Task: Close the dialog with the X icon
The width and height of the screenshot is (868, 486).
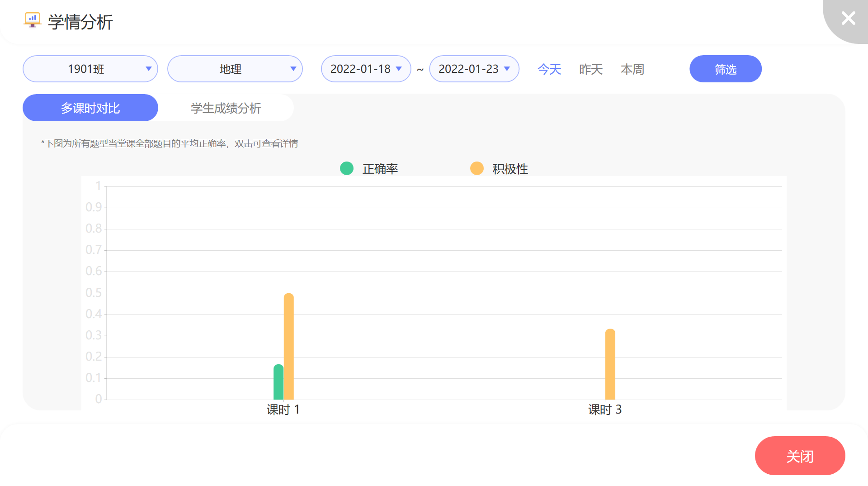Action: 848,19
